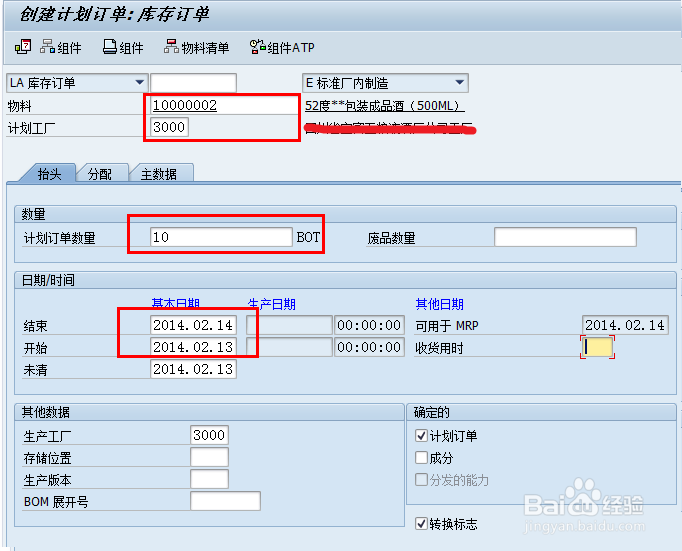Click the 收货用时 goods receipt time field
The height and width of the screenshot is (551, 682).
pyautogui.click(x=598, y=347)
